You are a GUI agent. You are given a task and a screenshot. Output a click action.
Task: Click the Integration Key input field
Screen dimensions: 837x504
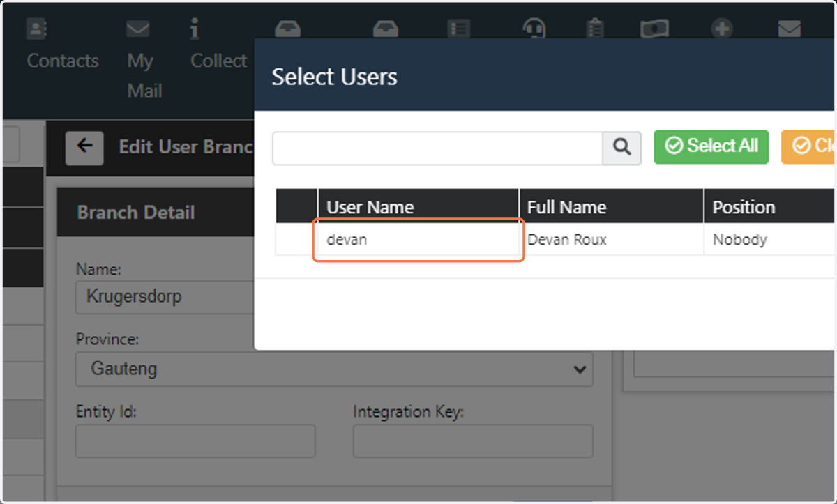pos(473,441)
